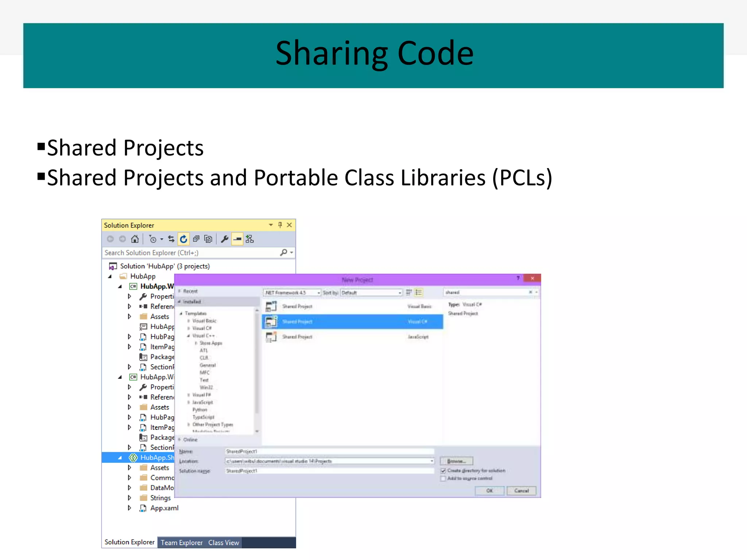This screenshot has height=560, width=747.
Task: Collapse the Visual C++ templates node
Action: [189, 336]
